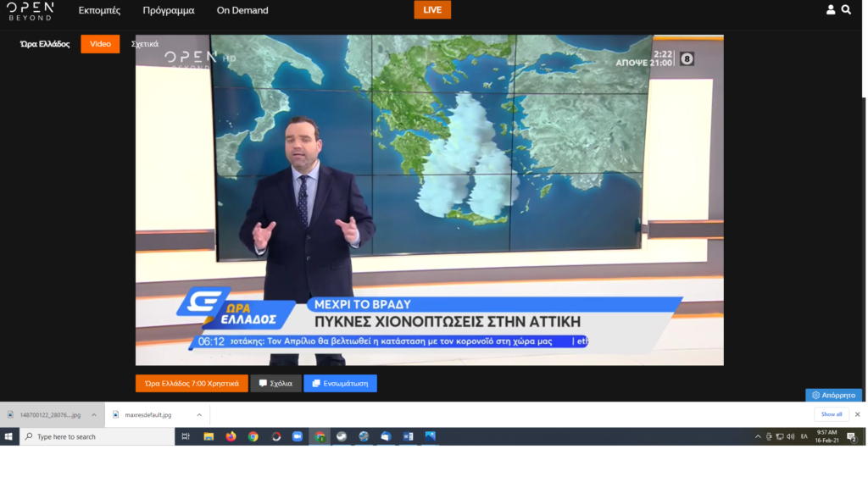Switch to the Σχετικά tab
This screenshot has width=868, height=488.
click(145, 43)
